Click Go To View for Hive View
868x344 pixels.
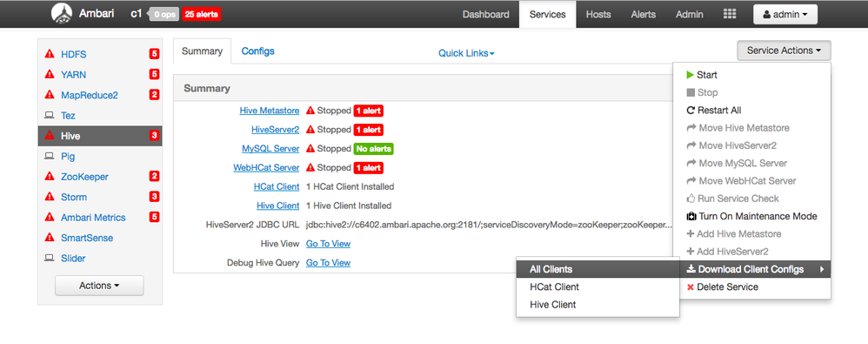(x=328, y=244)
